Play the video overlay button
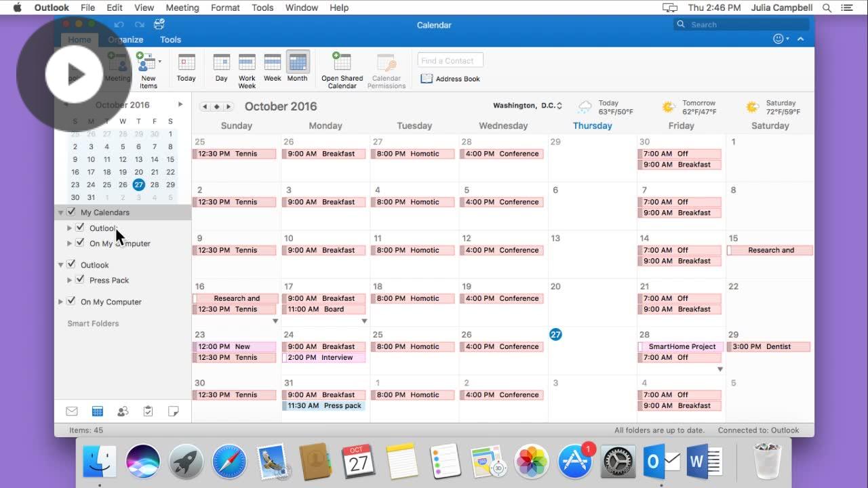This screenshot has width=868, height=488. point(74,74)
